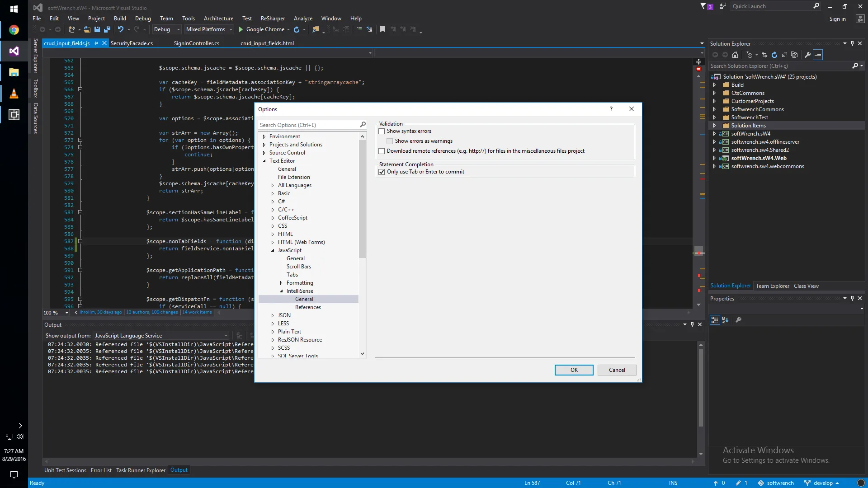The image size is (868, 488).
Task: Expand the CoffeeScript node in Options tree
Action: (273, 218)
